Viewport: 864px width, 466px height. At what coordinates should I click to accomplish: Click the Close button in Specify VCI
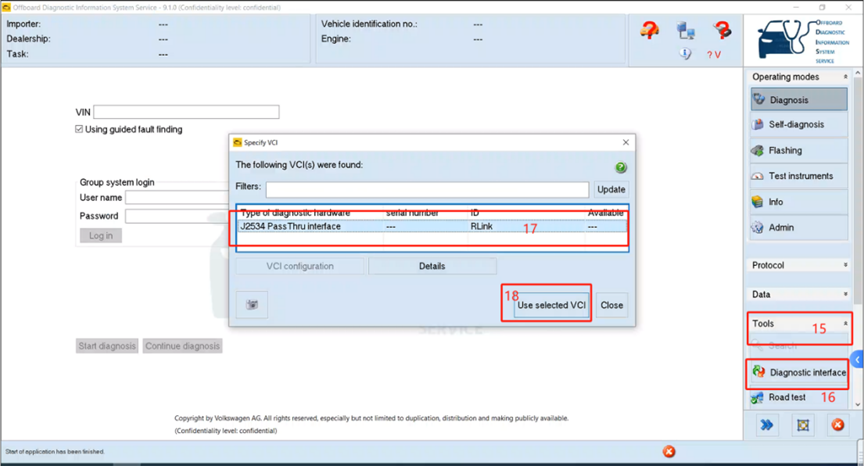coord(612,305)
